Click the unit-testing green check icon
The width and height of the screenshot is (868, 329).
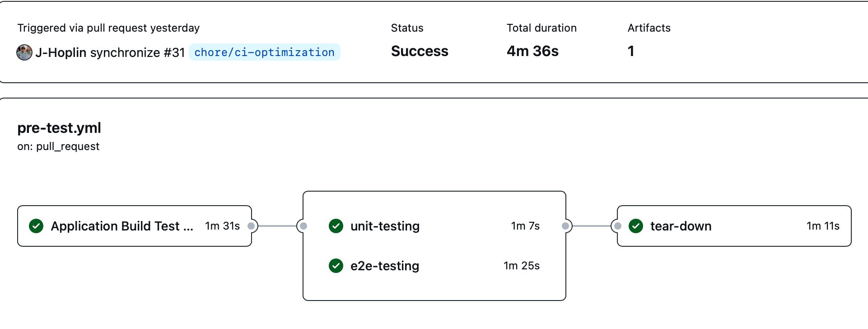(336, 226)
